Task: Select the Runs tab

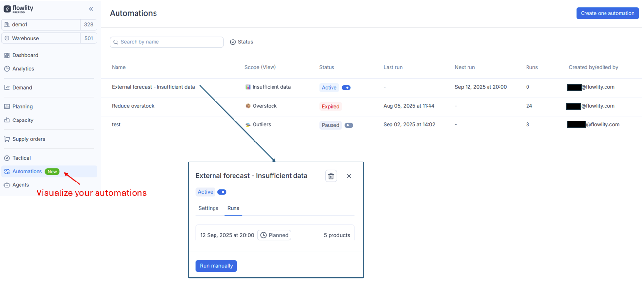Action: 233,208
